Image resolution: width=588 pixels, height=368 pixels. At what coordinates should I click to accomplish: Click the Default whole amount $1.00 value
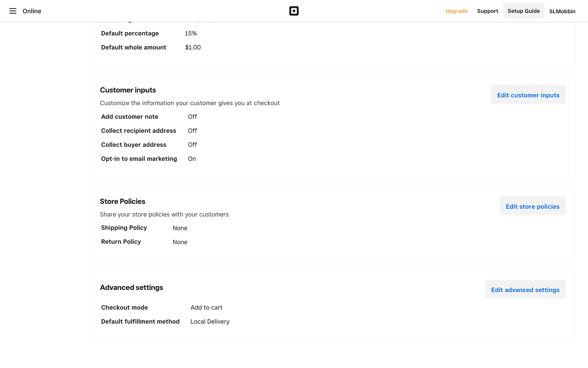point(193,48)
